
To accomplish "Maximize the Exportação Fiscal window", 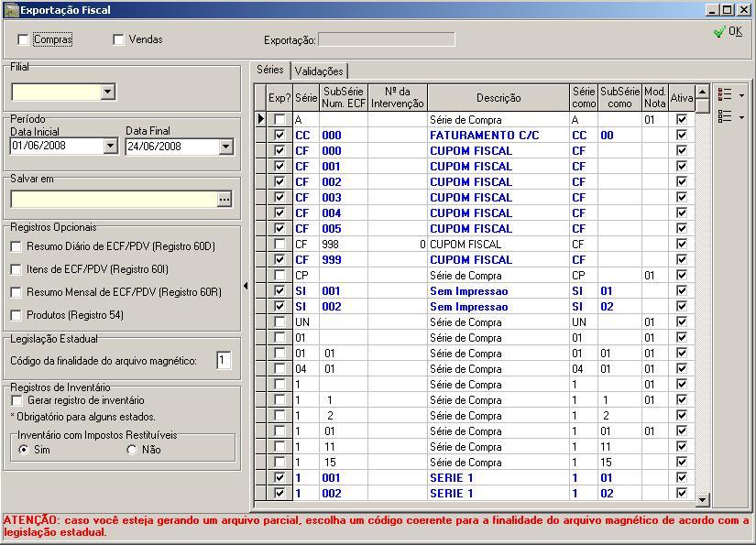I will pos(728,10).
